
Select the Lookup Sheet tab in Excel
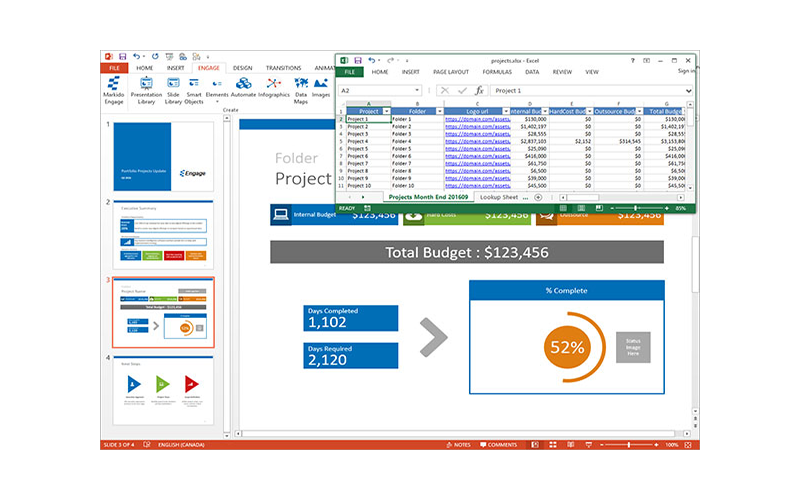(499, 197)
